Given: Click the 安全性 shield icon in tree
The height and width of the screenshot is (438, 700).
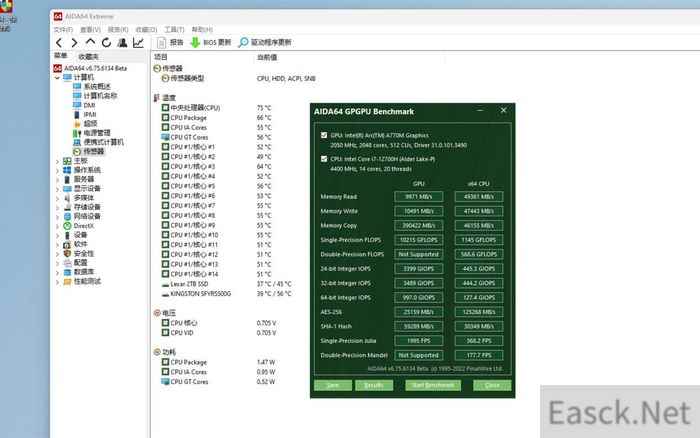Looking at the screenshot, I should point(67,254).
